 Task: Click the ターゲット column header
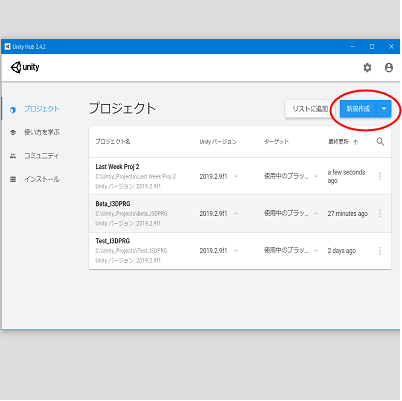coord(276,142)
